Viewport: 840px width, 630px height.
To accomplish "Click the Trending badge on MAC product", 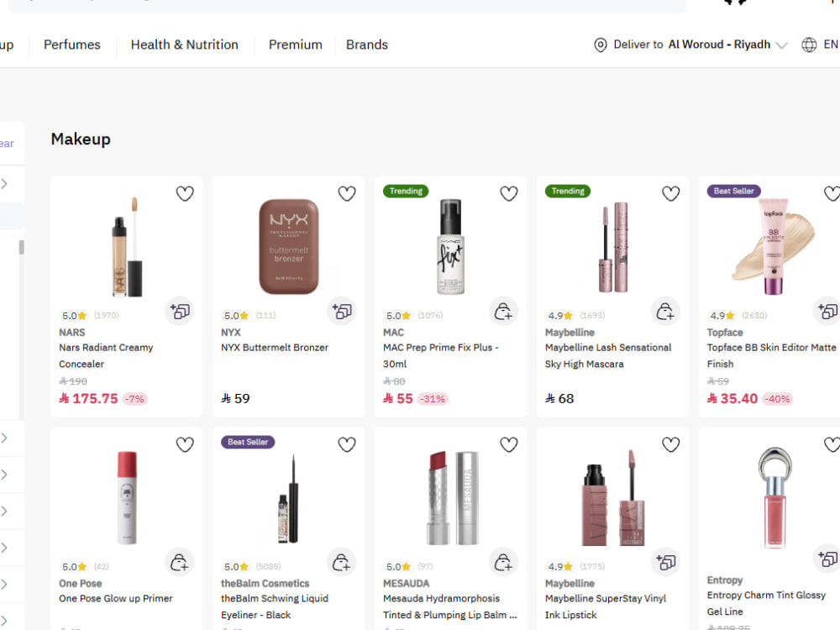I will tap(406, 192).
